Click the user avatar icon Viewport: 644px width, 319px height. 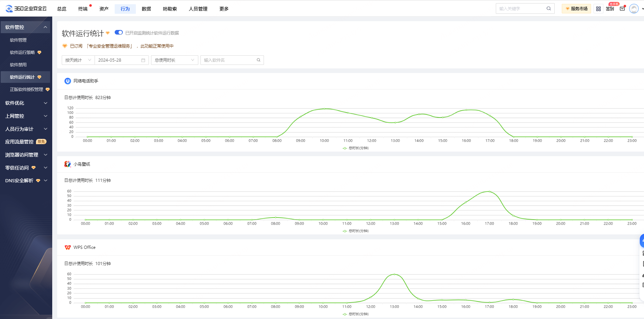(x=634, y=9)
